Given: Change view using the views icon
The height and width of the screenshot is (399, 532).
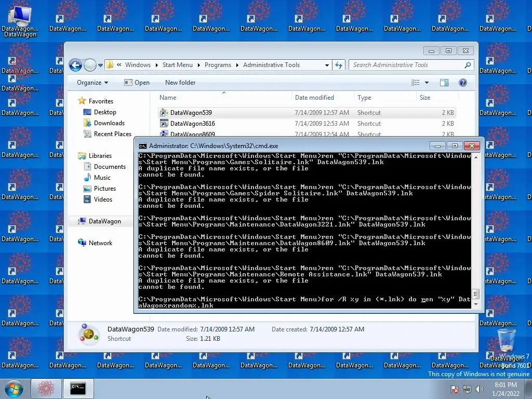Looking at the screenshot, I should tap(416, 83).
